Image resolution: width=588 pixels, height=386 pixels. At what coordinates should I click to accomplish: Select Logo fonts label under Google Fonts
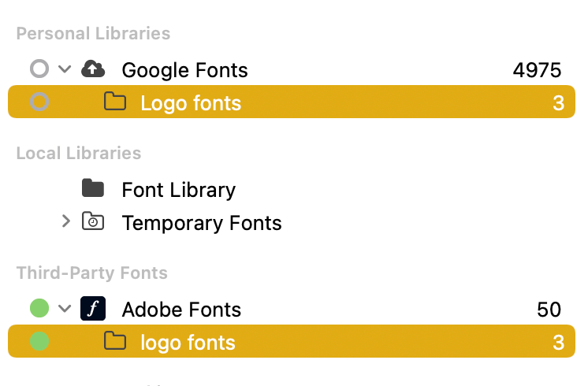coord(191,103)
